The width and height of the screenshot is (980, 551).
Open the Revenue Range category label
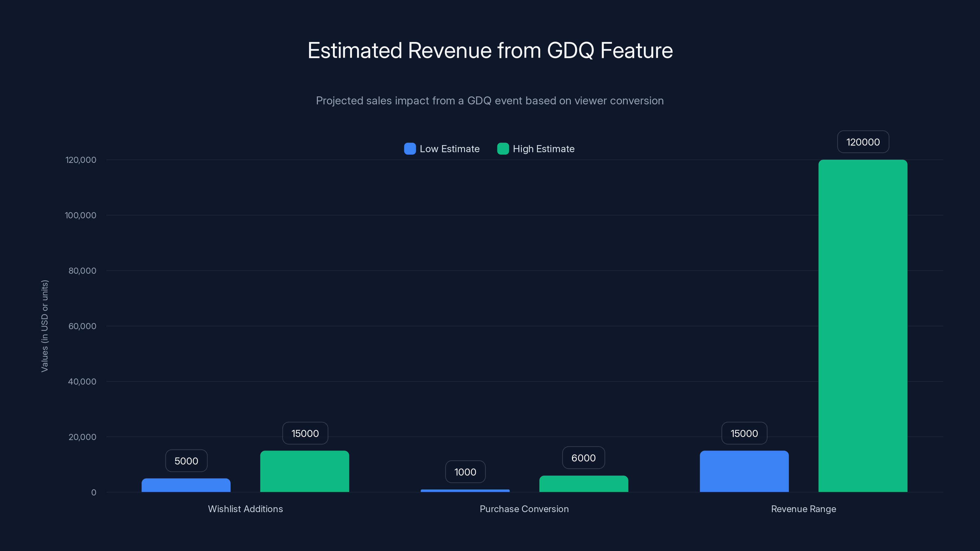(x=804, y=509)
